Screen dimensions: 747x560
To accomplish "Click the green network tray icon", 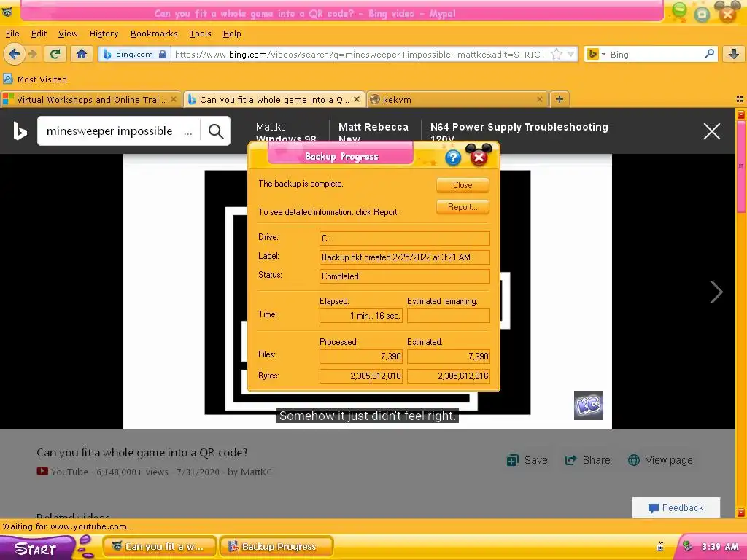I will (x=687, y=546).
